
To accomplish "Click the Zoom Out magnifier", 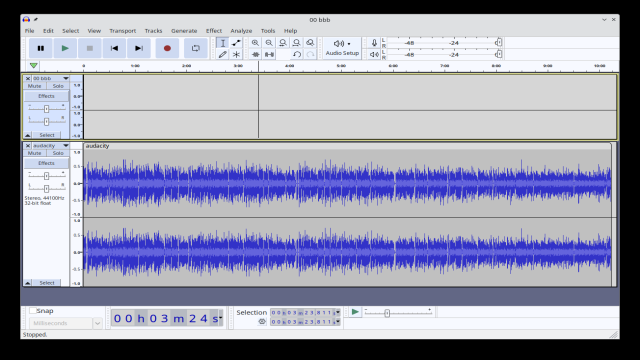I will [x=269, y=43].
